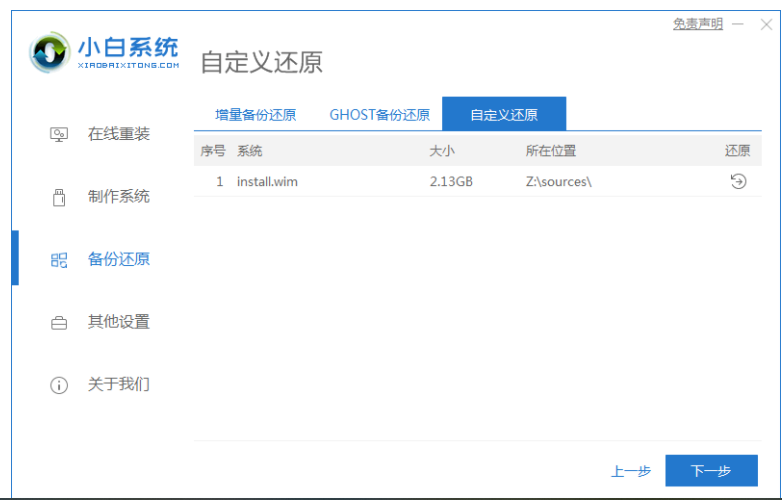The image size is (782, 500).
Task: Click the Make System (制作系统) USB icon
Action: (59, 197)
